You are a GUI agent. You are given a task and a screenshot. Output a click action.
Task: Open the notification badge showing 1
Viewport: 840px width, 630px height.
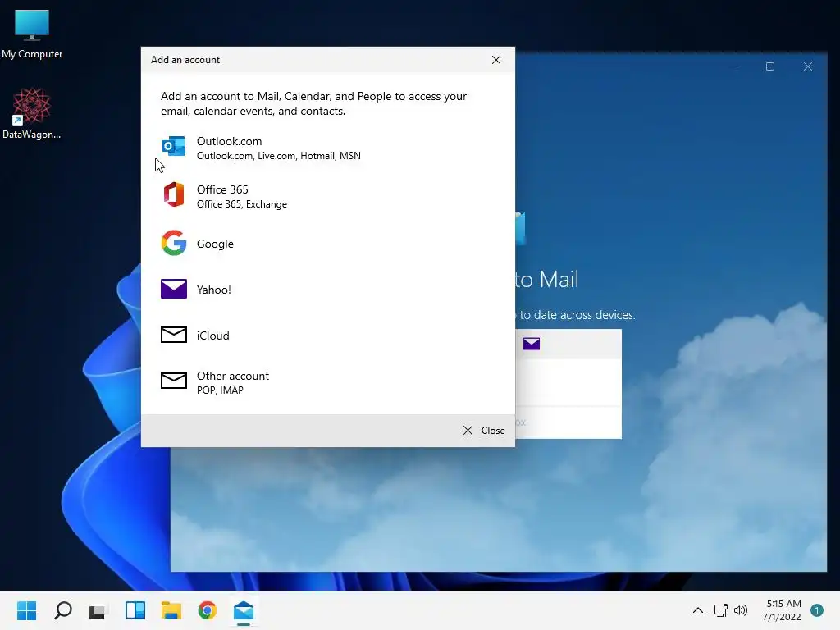(x=817, y=610)
